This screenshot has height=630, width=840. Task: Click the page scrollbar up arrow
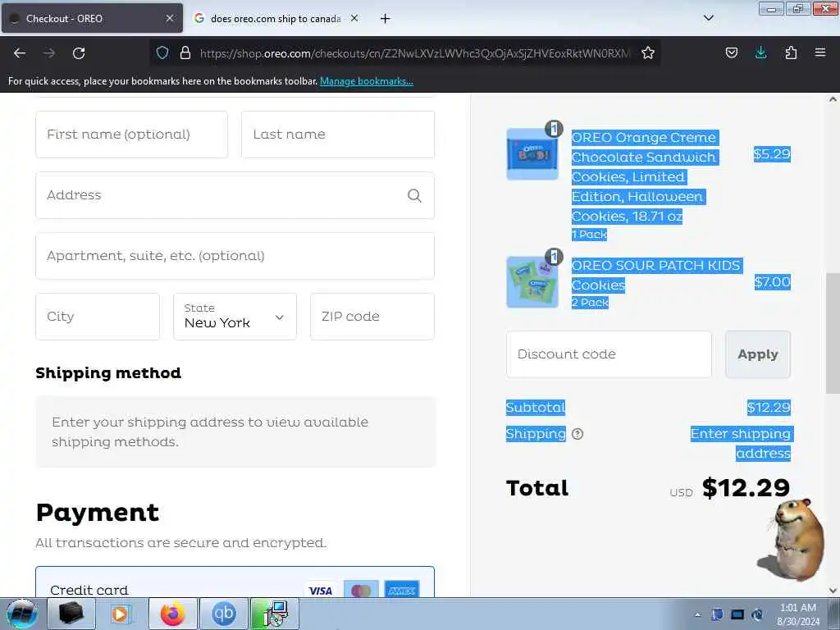coord(833,99)
